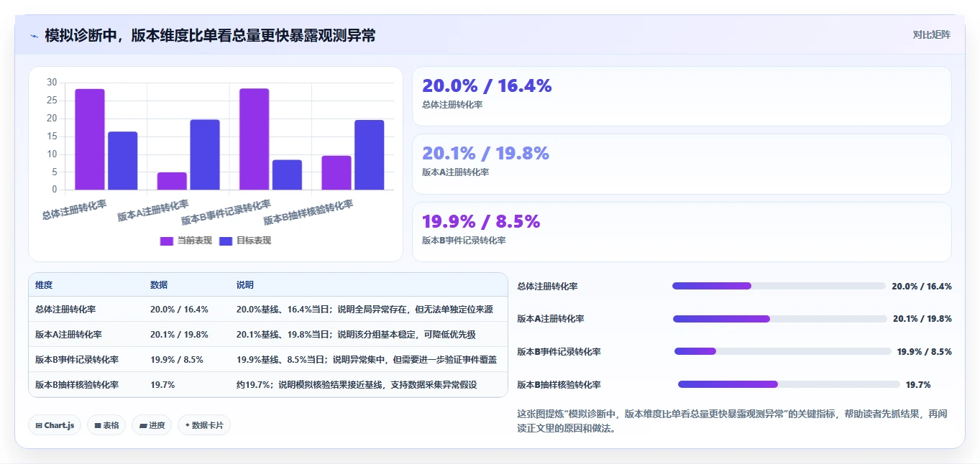
Task: Click purple 版本A注册转化率 bar in chart
Action: click(x=172, y=181)
